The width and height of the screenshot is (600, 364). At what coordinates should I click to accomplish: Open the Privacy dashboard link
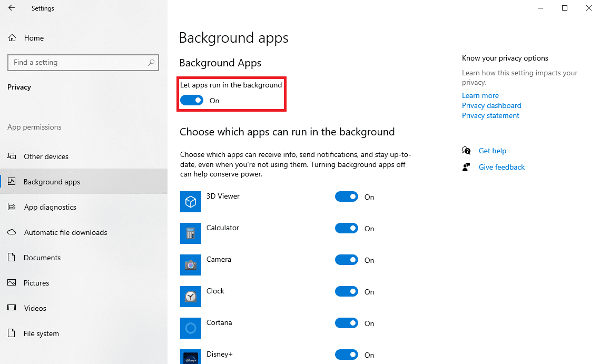pos(491,105)
